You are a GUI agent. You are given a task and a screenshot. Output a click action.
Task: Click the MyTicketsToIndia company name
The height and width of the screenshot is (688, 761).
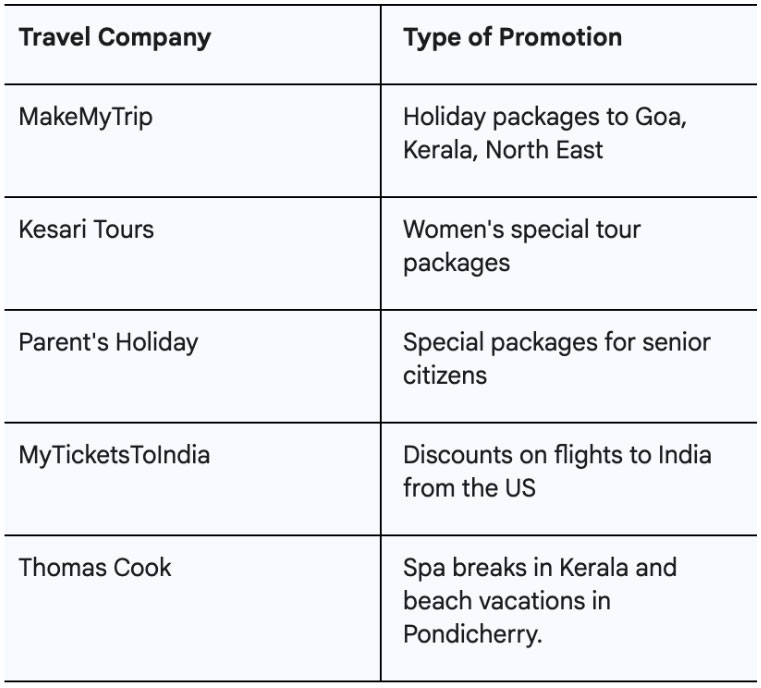point(114,456)
